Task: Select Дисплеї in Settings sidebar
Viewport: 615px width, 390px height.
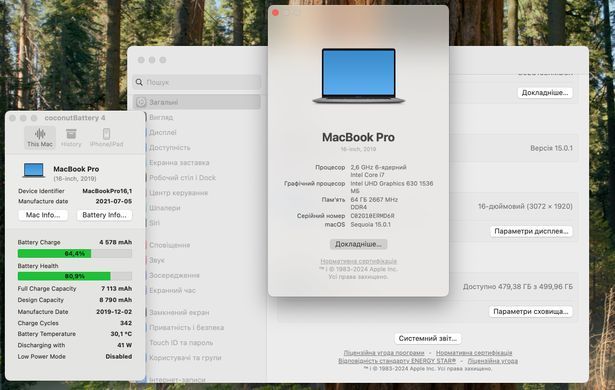Action: pos(162,133)
